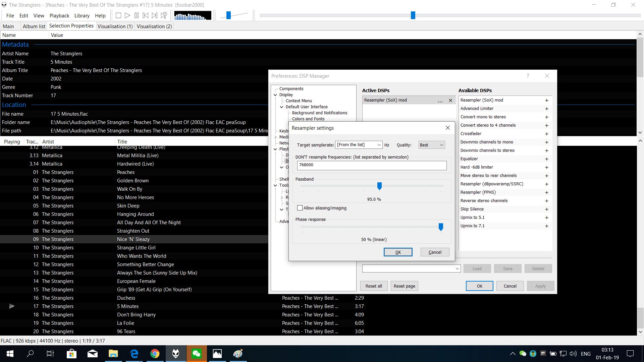644x362 pixels.
Task: Add Upmix to 7.1 DSP
Action: (x=546, y=226)
